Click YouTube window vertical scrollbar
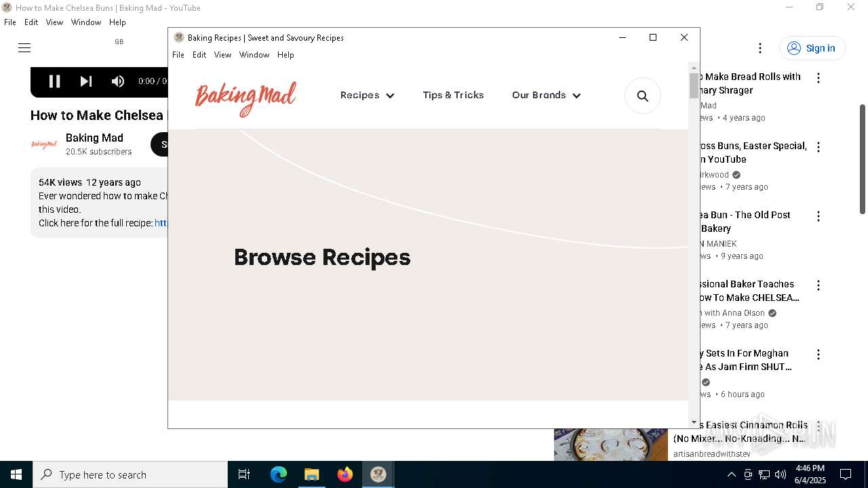This screenshot has width=868, height=488. coord(863,159)
